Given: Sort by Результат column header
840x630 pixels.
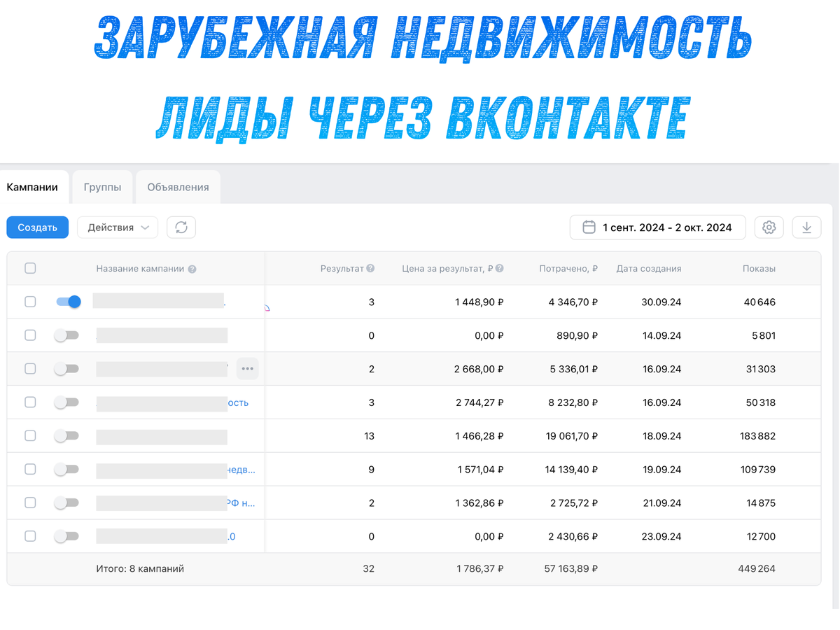Looking at the screenshot, I should click(x=342, y=268).
